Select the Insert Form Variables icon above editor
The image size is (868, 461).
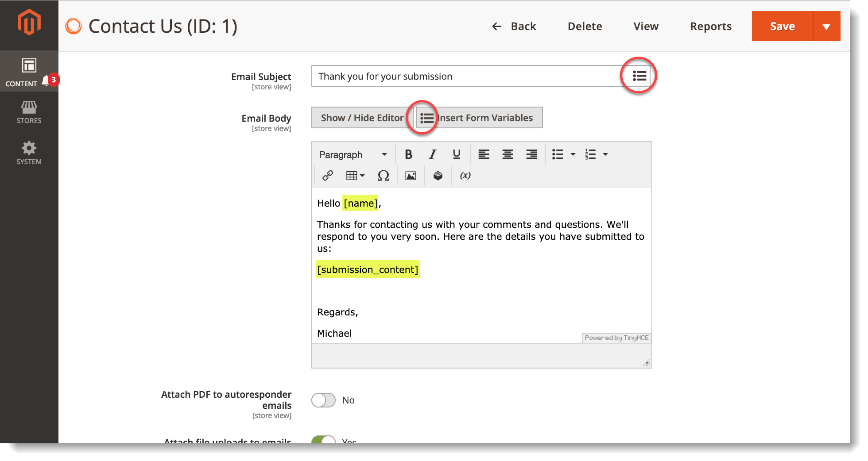pyautogui.click(x=426, y=117)
